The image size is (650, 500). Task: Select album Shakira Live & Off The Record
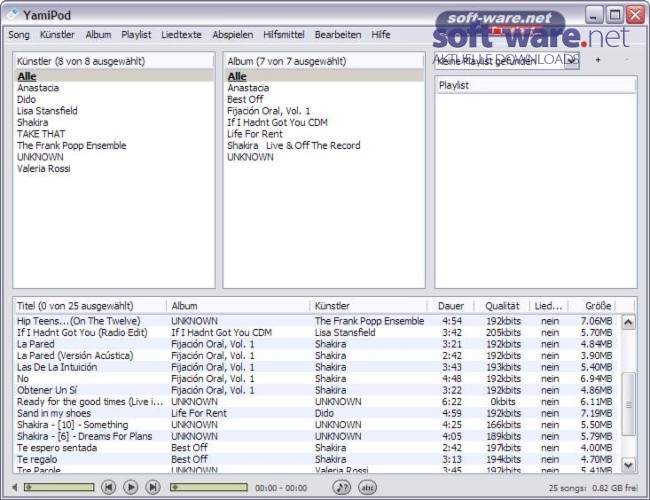(324, 146)
